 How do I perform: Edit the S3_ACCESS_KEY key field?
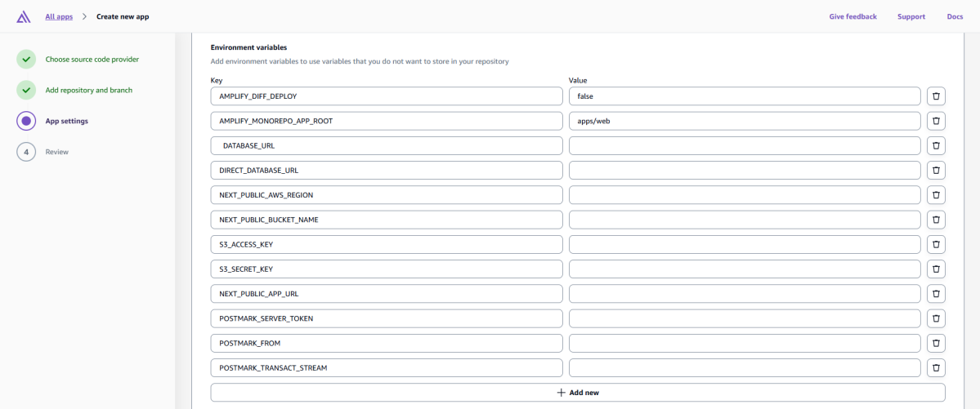[x=387, y=245]
